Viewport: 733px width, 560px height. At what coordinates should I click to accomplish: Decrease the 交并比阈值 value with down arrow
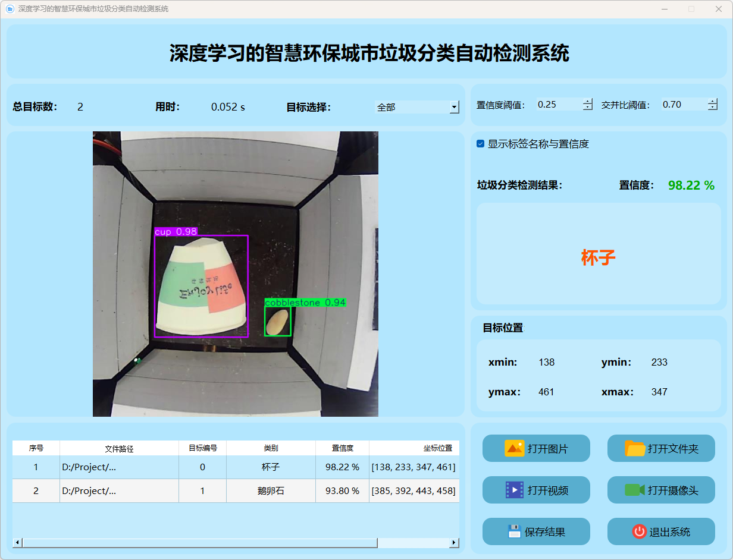point(713,108)
